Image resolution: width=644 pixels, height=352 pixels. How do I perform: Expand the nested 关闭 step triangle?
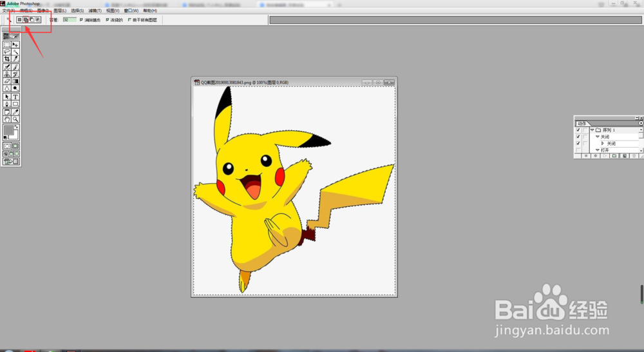[603, 143]
